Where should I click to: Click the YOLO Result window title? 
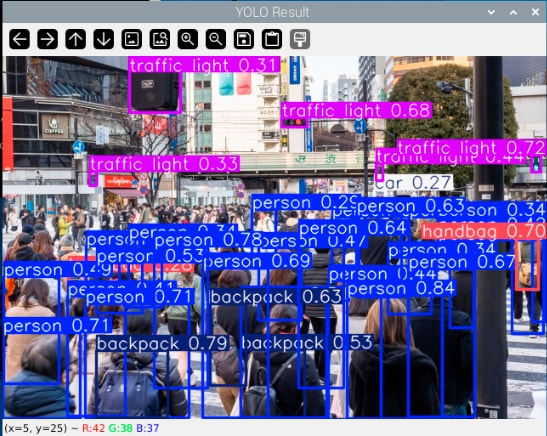click(x=272, y=12)
